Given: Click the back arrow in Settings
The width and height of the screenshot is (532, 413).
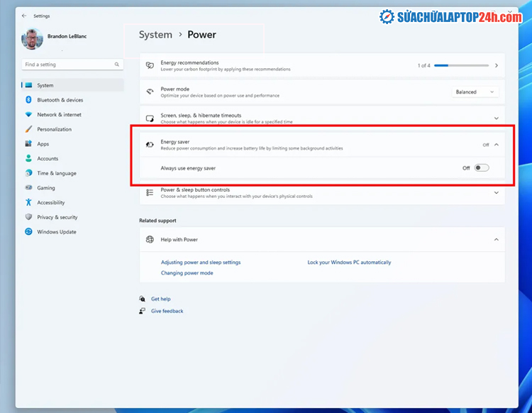Looking at the screenshot, I should point(23,16).
